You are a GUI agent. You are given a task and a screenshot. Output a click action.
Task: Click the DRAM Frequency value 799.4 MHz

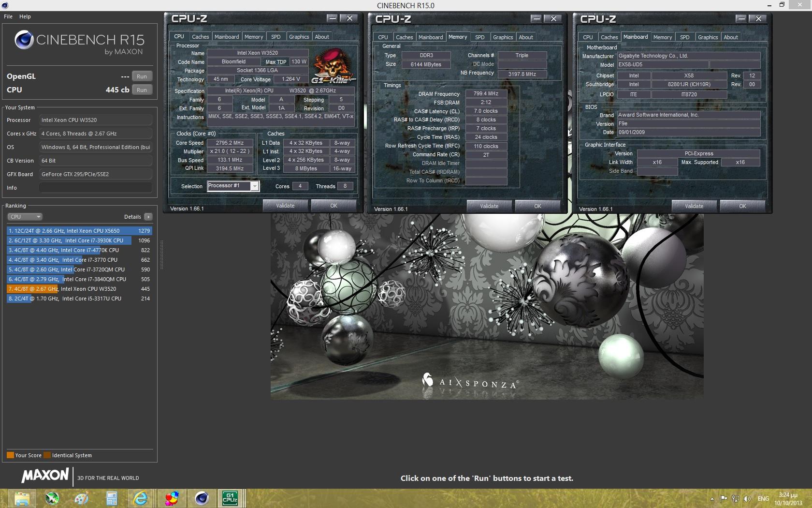point(486,93)
